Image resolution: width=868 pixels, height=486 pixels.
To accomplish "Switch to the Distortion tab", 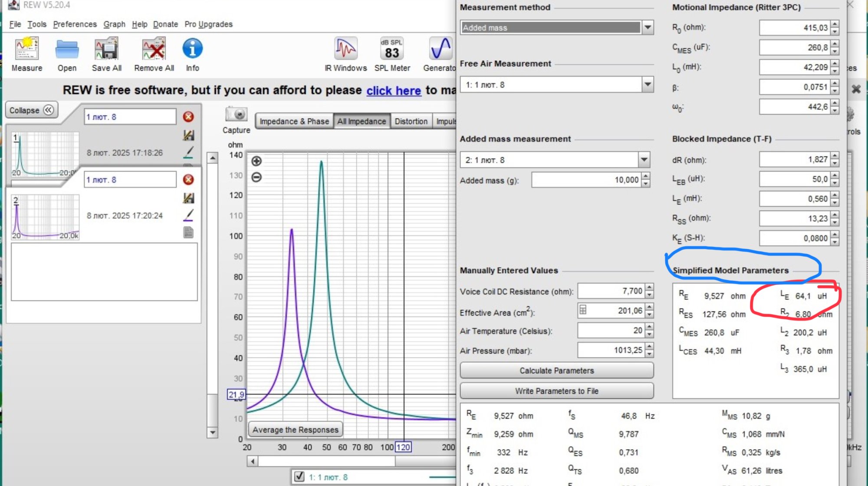I will 411,121.
